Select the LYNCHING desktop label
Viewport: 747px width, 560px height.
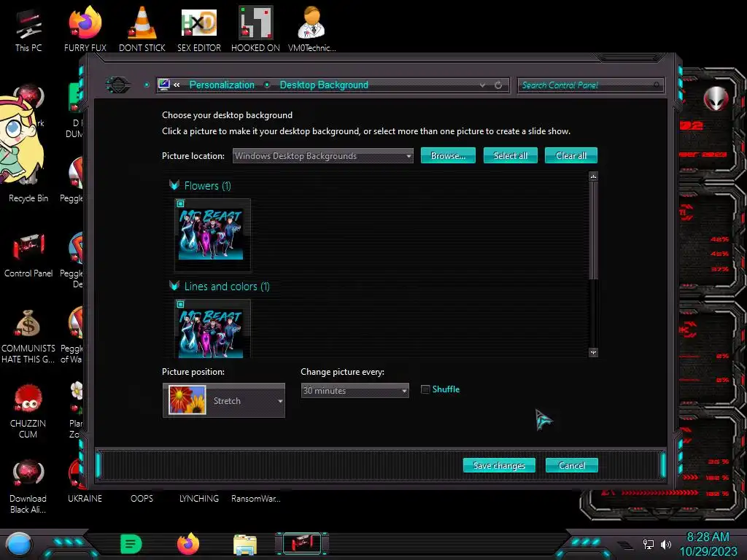[198, 499]
